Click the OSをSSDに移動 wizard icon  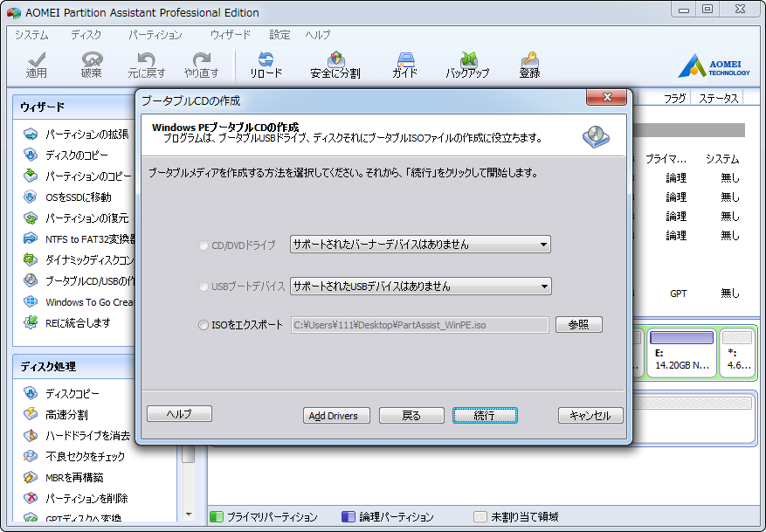[31, 197]
